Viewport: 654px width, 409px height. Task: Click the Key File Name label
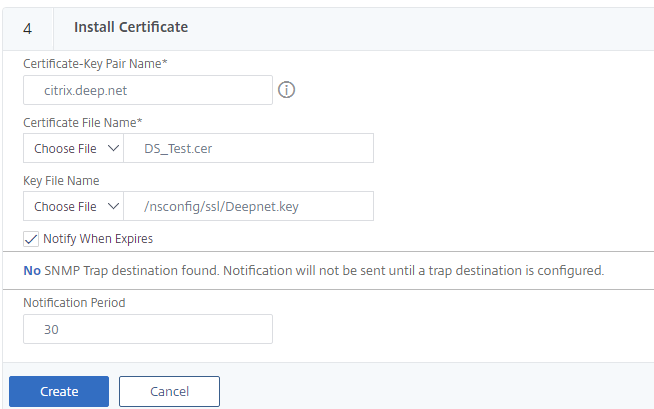[x=61, y=180]
